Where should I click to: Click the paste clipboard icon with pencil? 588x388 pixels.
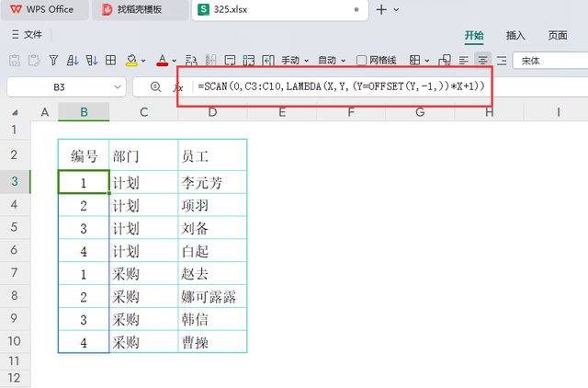34,60
